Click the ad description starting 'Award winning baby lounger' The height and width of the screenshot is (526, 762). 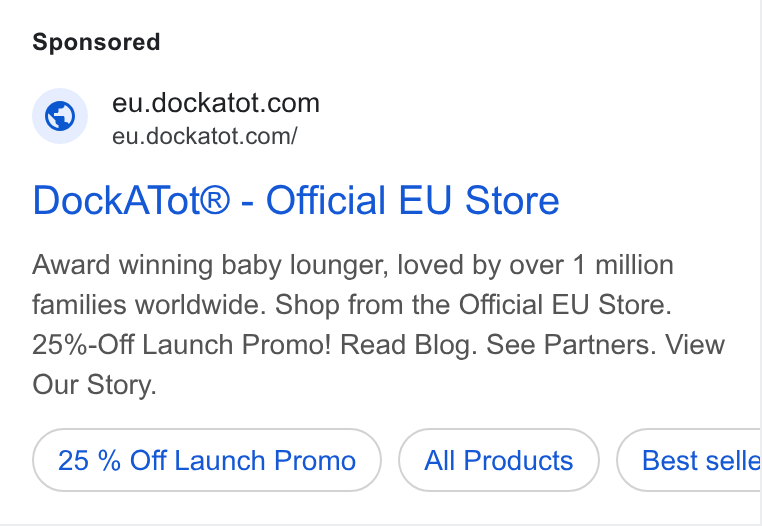pos(379,325)
